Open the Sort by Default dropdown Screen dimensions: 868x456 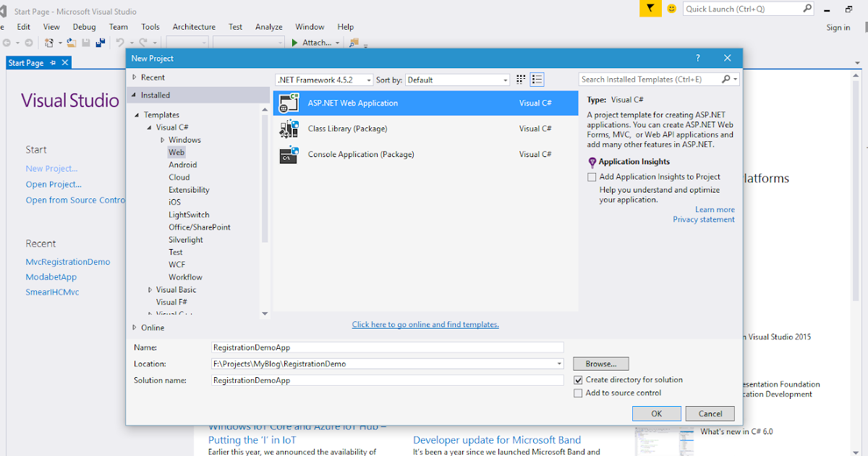[x=506, y=80]
